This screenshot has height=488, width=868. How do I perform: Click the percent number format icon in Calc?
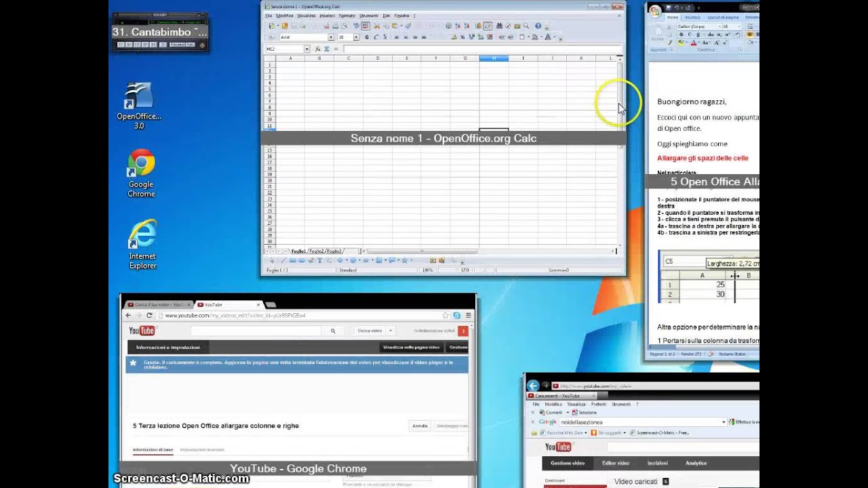click(x=462, y=37)
